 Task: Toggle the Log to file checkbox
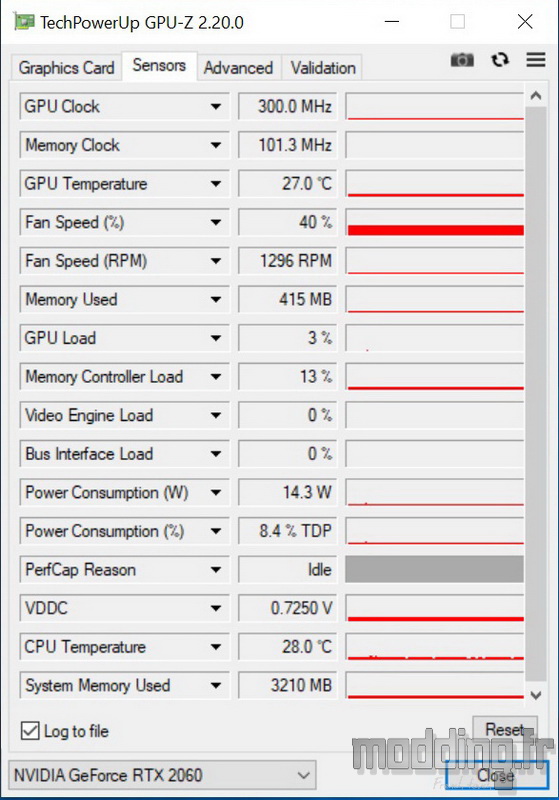click(x=30, y=731)
